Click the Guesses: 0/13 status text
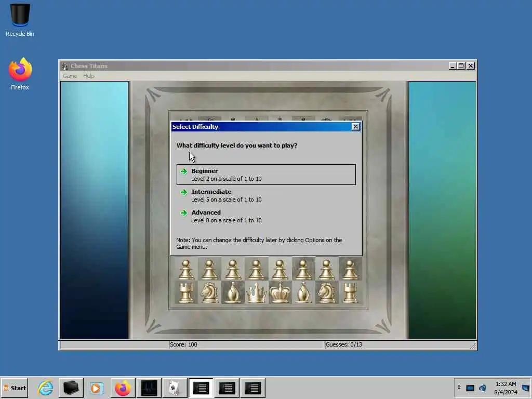Screen dimensions: 532x399 pyautogui.click(x=344, y=345)
